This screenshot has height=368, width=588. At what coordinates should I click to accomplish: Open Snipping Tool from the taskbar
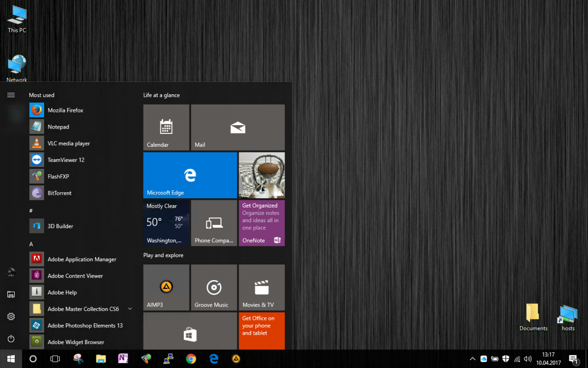coord(78,359)
